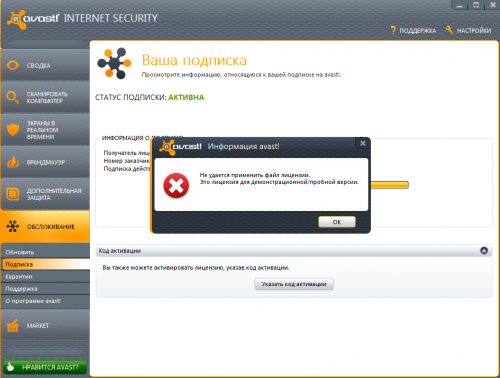Click avast! logo in dialog title
The width and height of the screenshot is (500, 378).
click(x=180, y=147)
